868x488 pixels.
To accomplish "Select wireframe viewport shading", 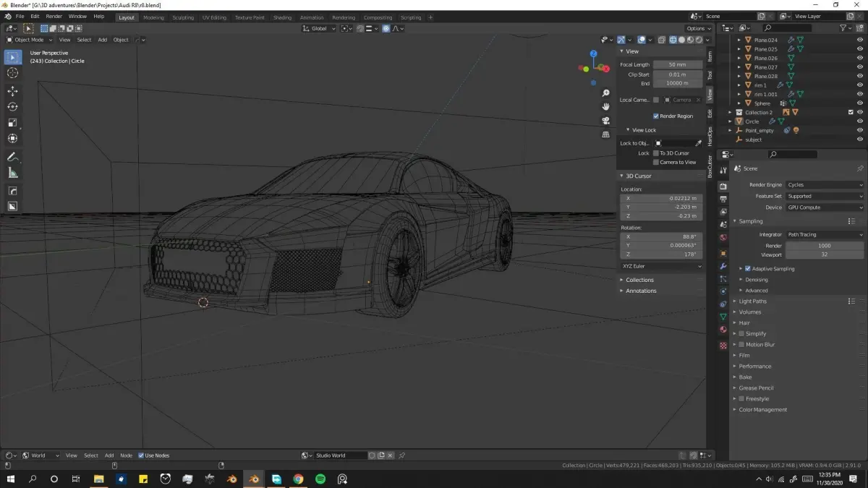I will coord(673,40).
